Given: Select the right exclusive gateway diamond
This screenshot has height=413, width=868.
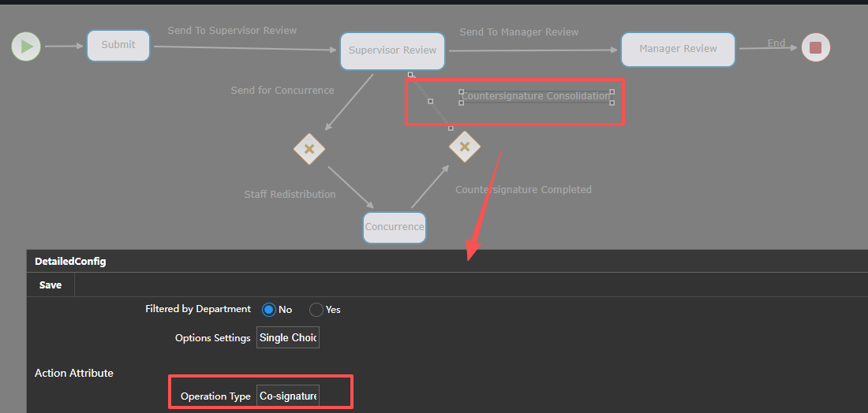Looking at the screenshot, I should click(x=464, y=147).
